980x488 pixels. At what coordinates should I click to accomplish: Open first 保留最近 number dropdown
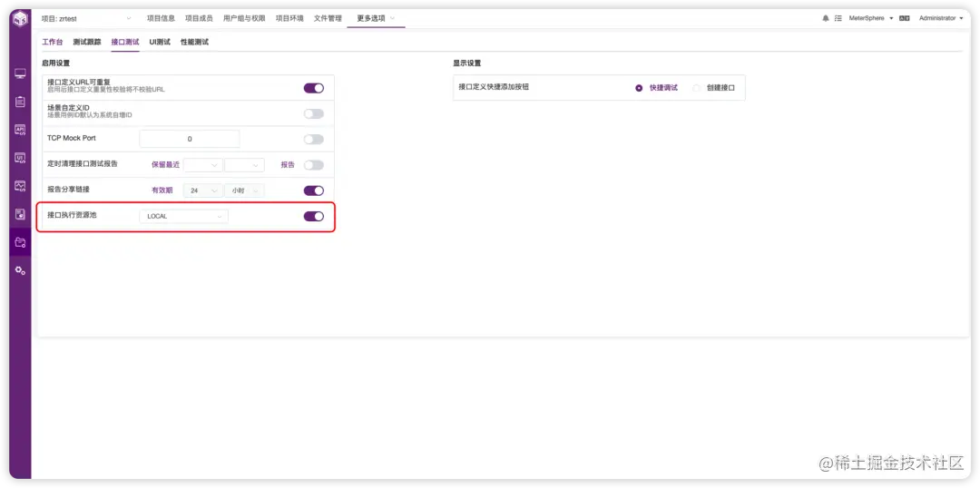coord(203,165)
